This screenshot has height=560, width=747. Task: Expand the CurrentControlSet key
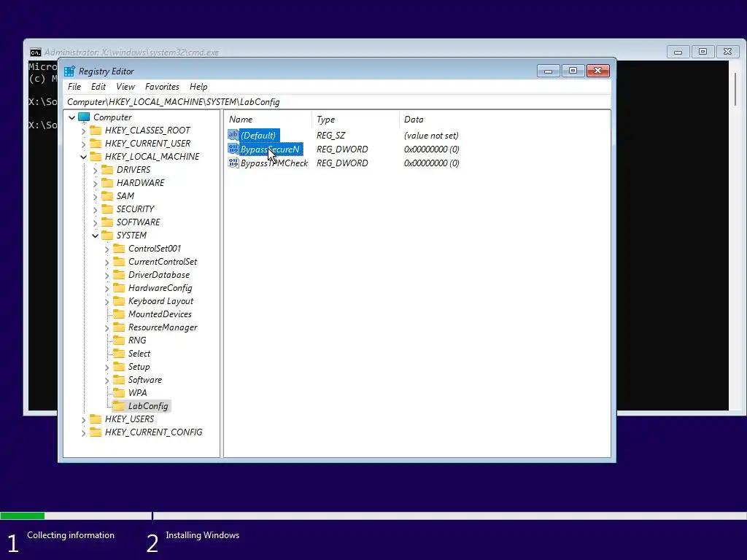tap(107, 262)
